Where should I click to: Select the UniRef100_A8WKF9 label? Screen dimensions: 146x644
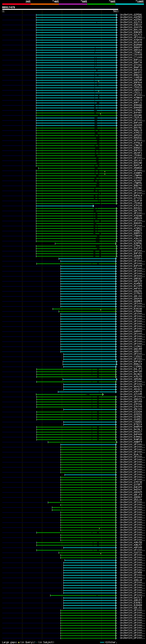tap(131, 442)
